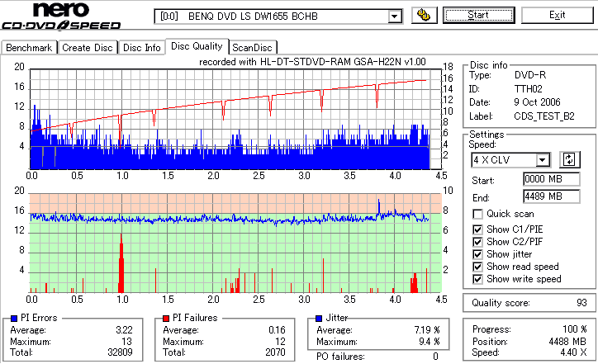Click the PI Failures Total value 2070

(275, 352)
